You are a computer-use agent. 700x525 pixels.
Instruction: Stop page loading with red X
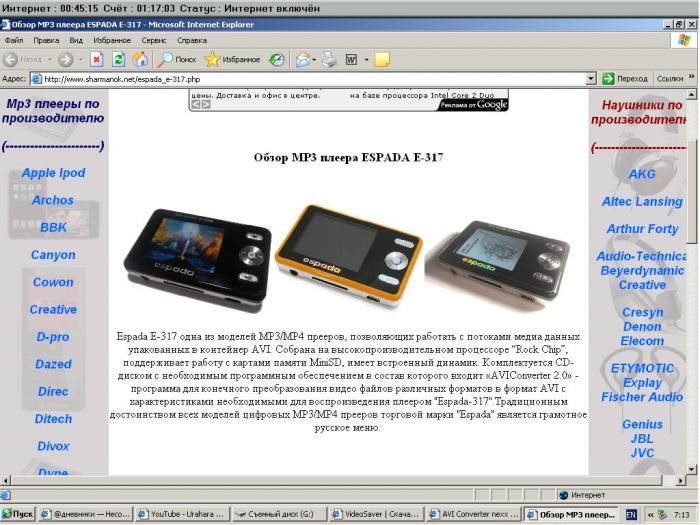[96, 59]
